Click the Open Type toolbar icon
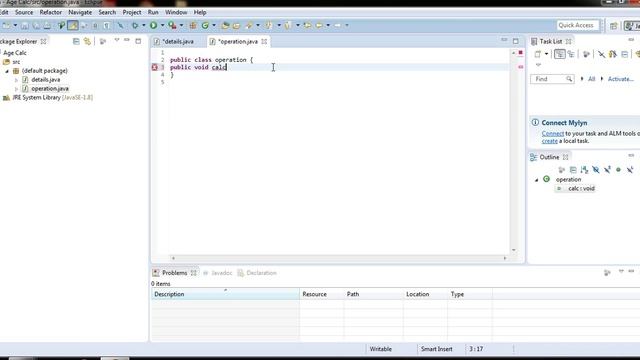The width and height of the screenshot is (640, 360). [225, 25]
